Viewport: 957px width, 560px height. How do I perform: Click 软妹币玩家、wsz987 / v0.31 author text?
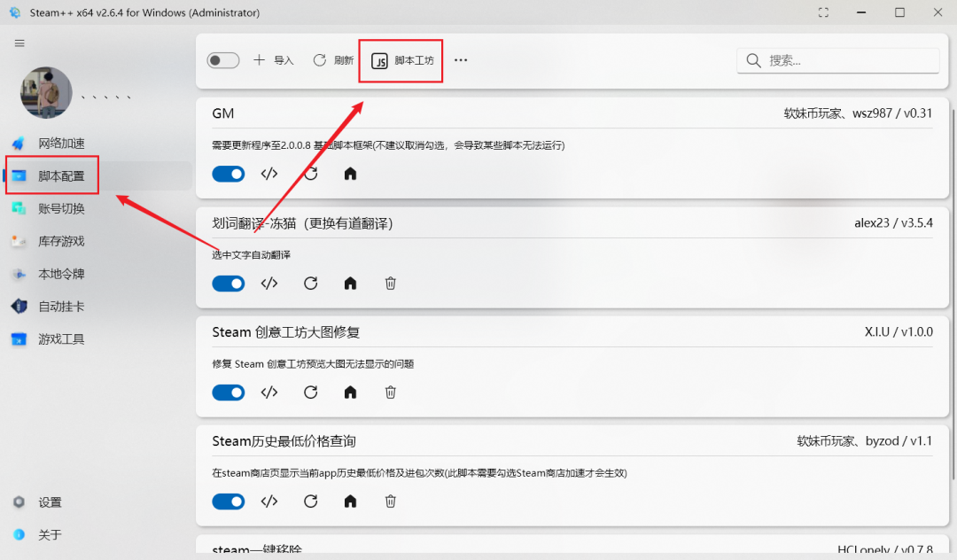point(858,113)
